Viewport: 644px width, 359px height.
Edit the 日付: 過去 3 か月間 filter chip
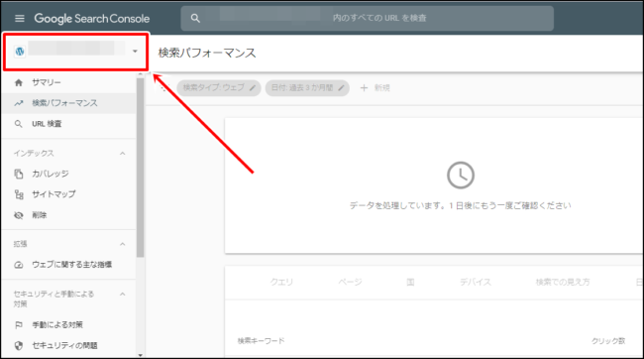pyautogui.click(x=307, y=87)
